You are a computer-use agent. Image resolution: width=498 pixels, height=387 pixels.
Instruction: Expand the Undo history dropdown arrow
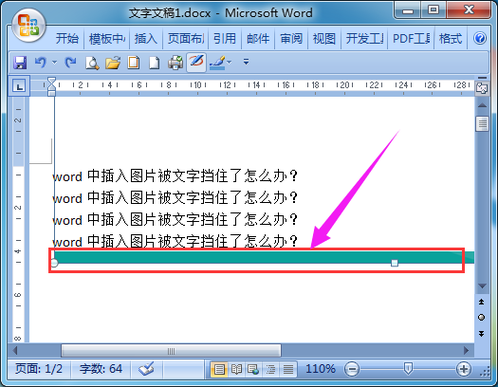pos(54,62)
